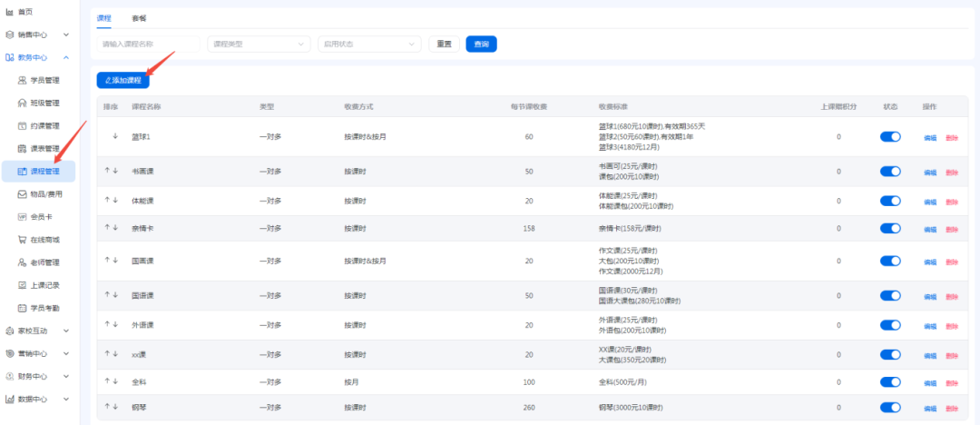Viewport: 980px width, 425px height.
Task: Disable the 国语课 status switch
Action: [x=890, y=295]
